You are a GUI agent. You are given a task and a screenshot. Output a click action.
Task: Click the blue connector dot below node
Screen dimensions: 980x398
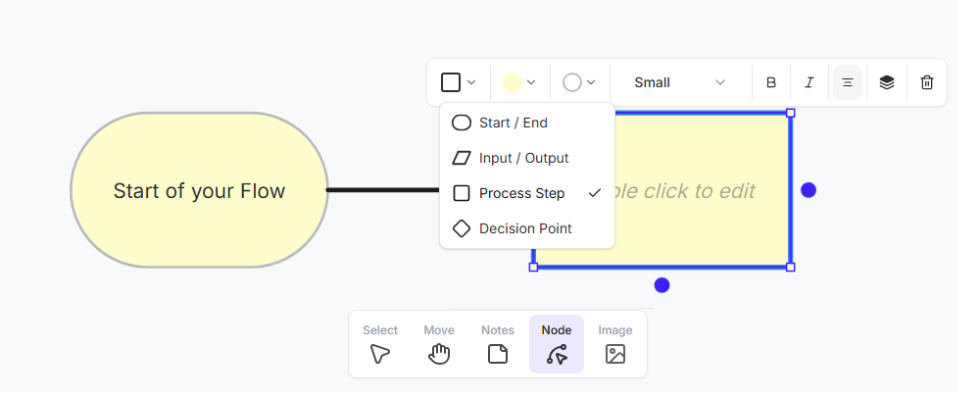tap(662, 285)
